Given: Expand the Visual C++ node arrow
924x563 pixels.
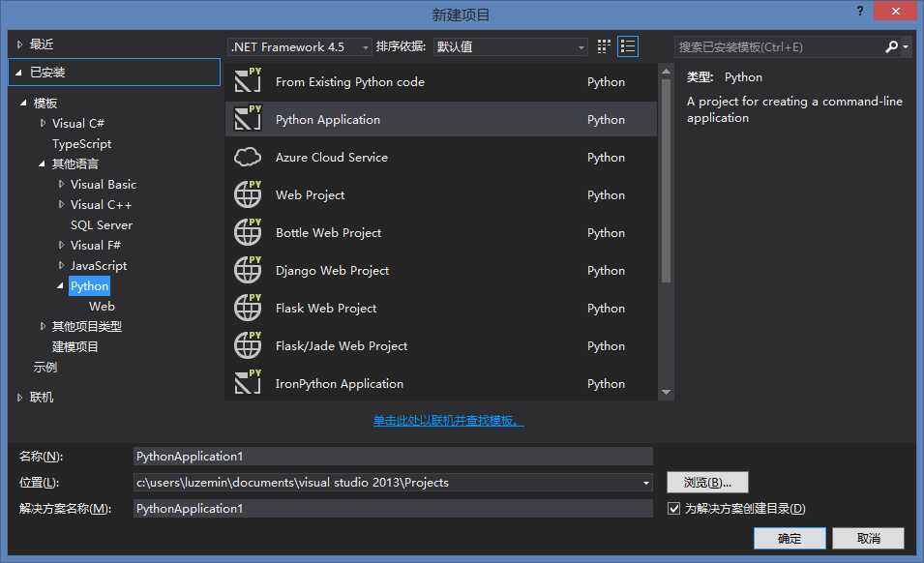Looking at the screenshot, I should pyautogui.click(x=61, y=204).
